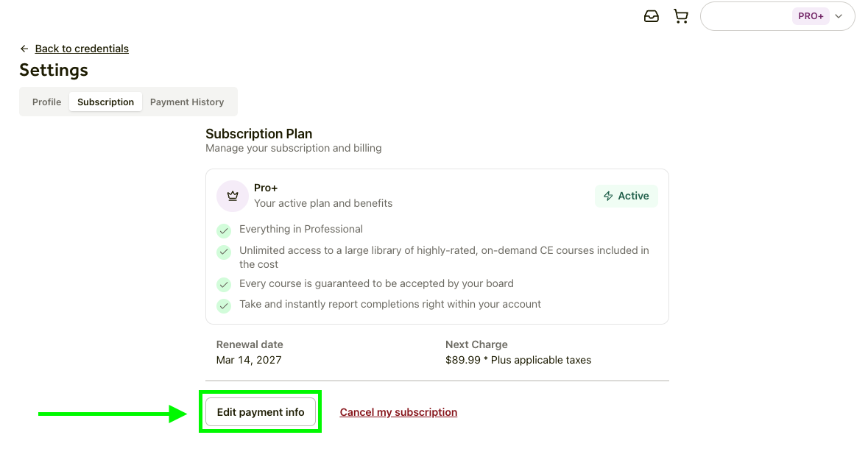Open the inbox tray icon

652,16
